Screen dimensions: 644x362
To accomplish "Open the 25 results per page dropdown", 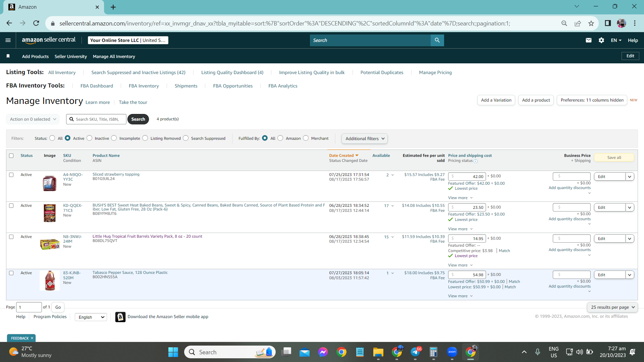I will coord(612,307).
